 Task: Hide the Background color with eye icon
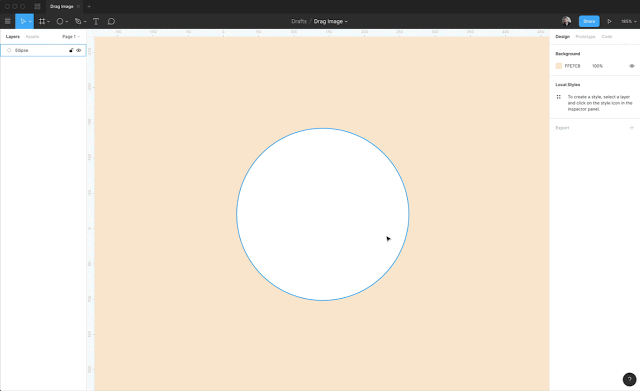pyautogui.click(x=631, y=66)
